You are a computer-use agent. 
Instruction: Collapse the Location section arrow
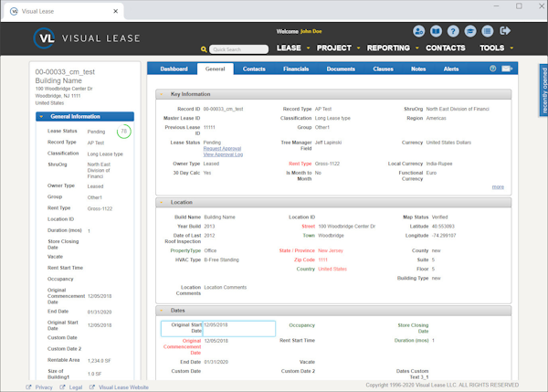coord(162,202)
